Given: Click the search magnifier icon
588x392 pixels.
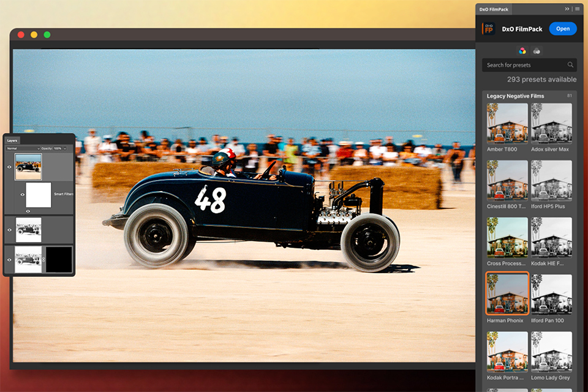Looking at the screenshot, I should (570, 65).
